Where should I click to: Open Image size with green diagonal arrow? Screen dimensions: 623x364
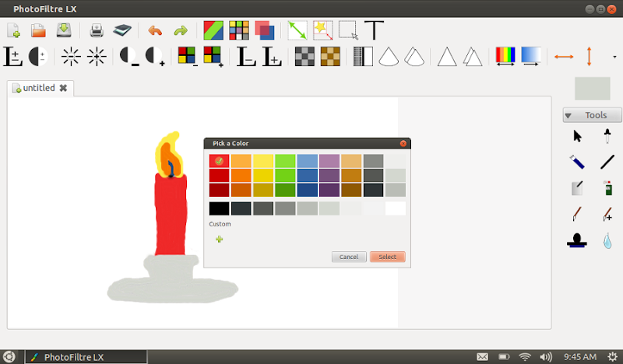coord(297,30)
